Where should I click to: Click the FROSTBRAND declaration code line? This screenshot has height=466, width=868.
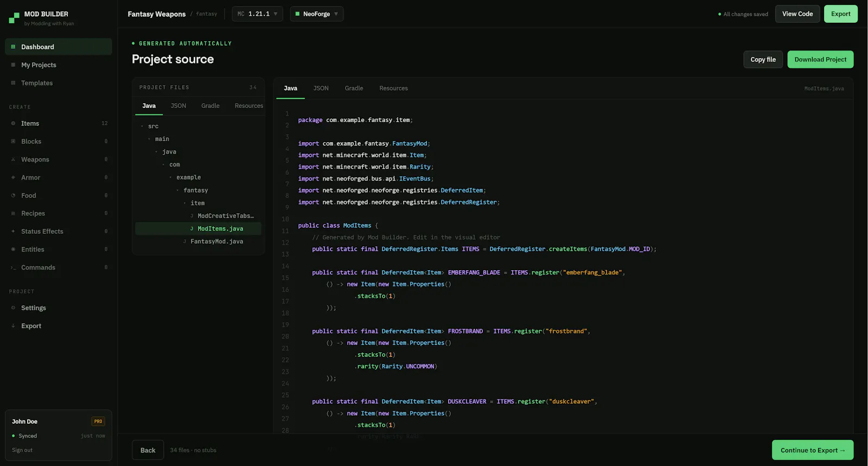(451, 331)
